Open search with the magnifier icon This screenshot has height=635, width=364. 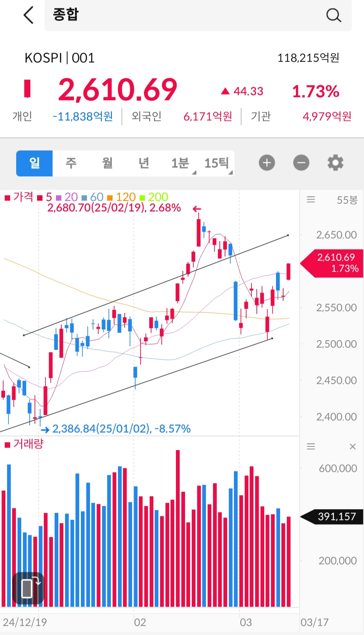[x=333, y=16]
